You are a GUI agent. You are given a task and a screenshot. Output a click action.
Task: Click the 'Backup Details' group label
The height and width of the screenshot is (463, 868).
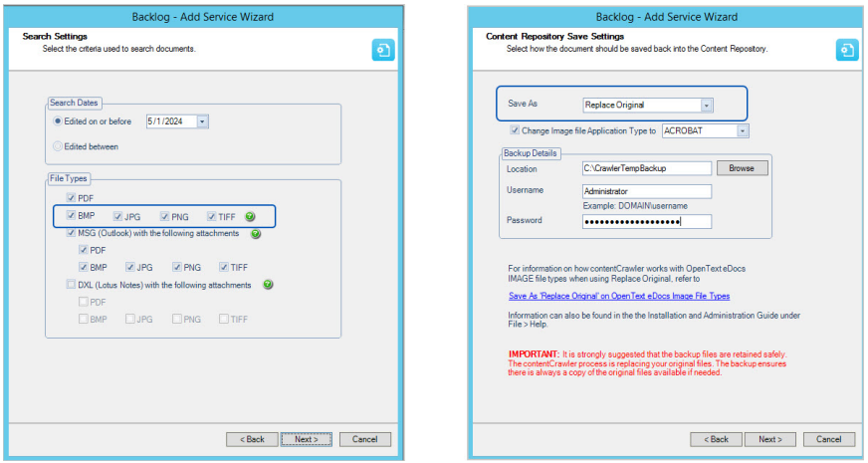pyautogui.click(x=531, y=153)
